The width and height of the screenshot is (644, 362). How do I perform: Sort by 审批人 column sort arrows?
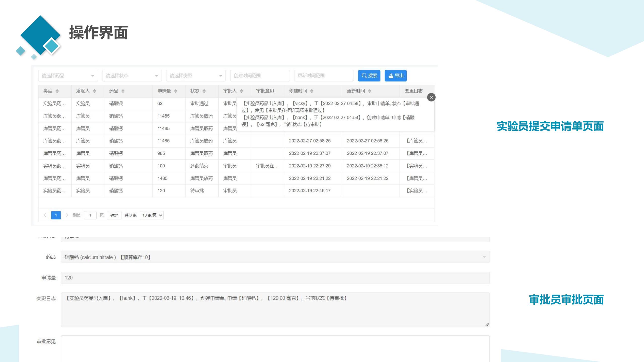click(241, 91)
